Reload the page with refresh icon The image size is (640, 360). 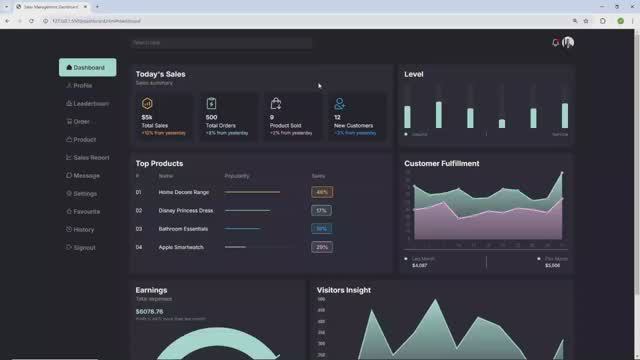(x=31, y=21)
